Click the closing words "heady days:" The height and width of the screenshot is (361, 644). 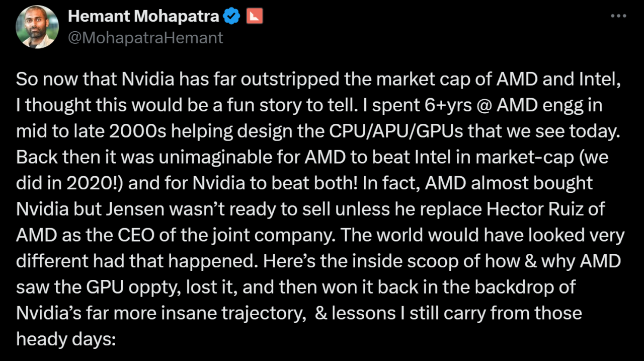(x=66, y=339)
